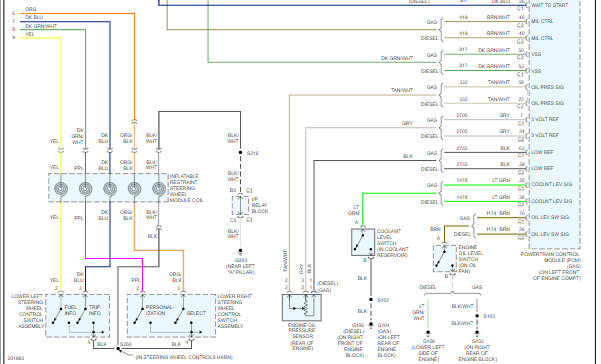The image size is (601, 364).
Task: Click the I/P Relay Block symbol
Action: point(240,206)
